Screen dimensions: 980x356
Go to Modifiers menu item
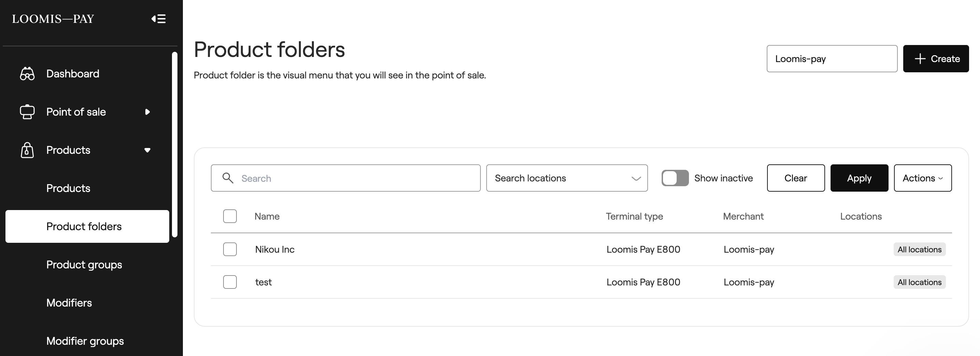tap(69, 303)
